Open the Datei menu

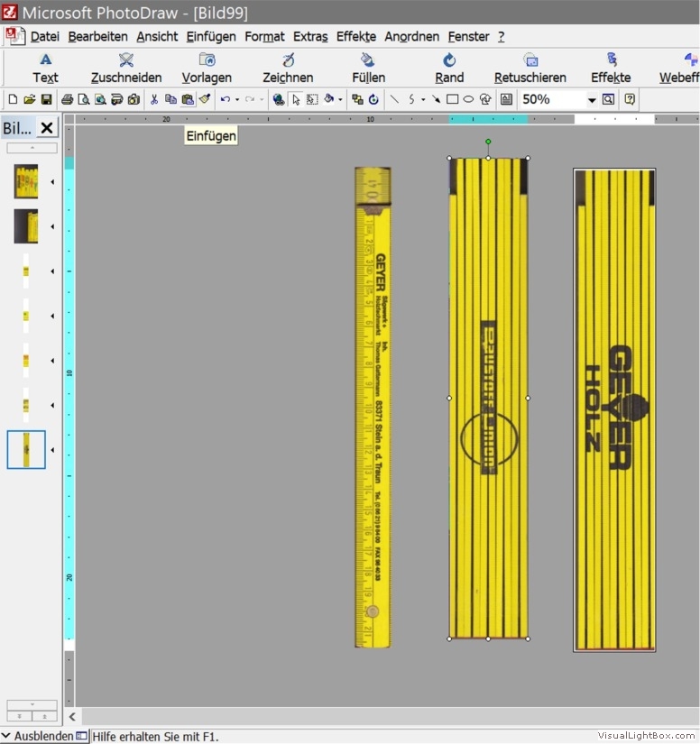pyautogui.click(x=45, y=37)
